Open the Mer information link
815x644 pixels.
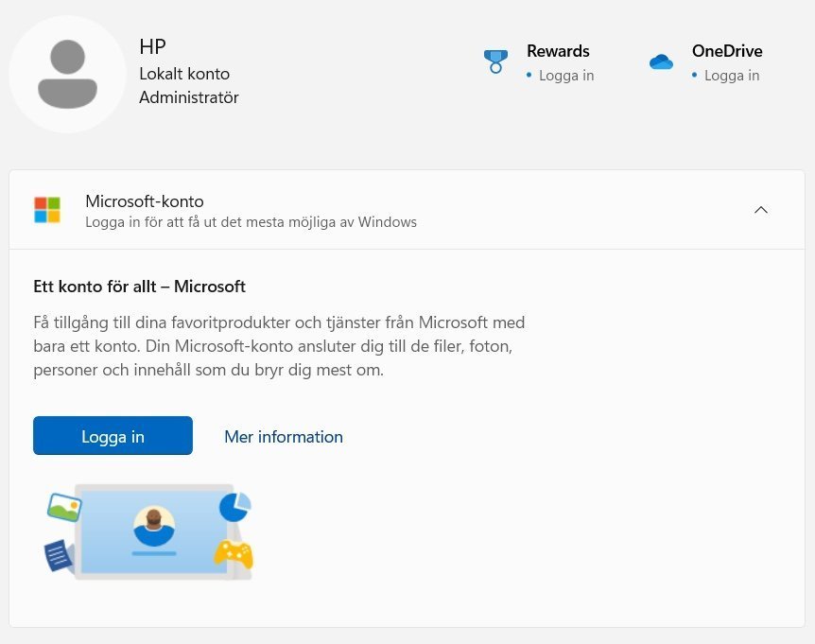pyautogui.click(x=284, y=436)
